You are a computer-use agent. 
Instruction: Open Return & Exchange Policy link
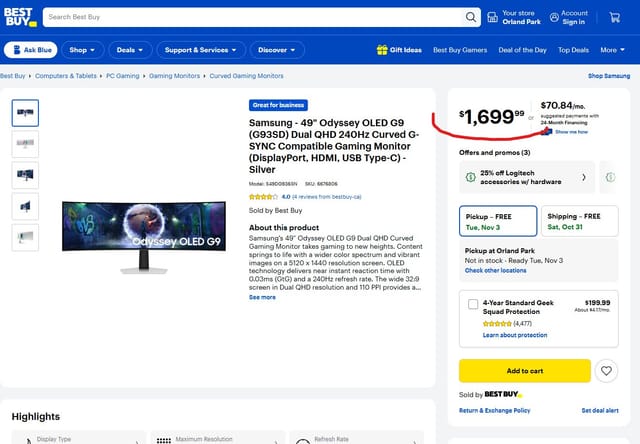click(x=494, y=410)
